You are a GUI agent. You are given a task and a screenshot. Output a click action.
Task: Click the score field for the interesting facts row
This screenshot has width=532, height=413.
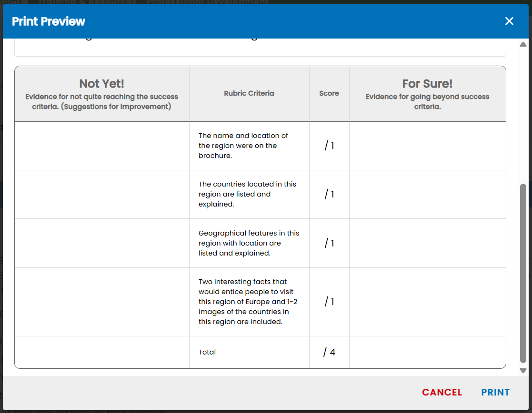coord(329,301)
